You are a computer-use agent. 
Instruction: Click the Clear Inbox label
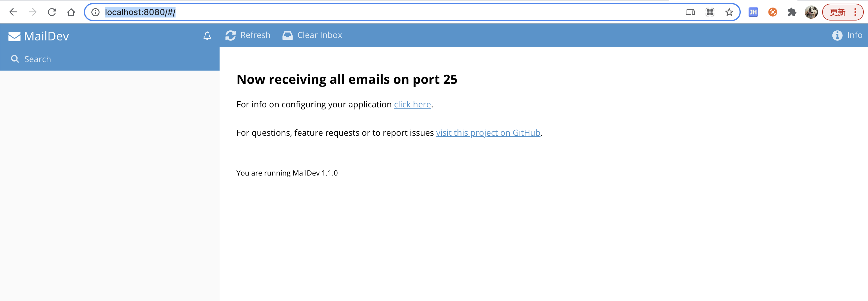pyautogui.click(x=320, y=35)
